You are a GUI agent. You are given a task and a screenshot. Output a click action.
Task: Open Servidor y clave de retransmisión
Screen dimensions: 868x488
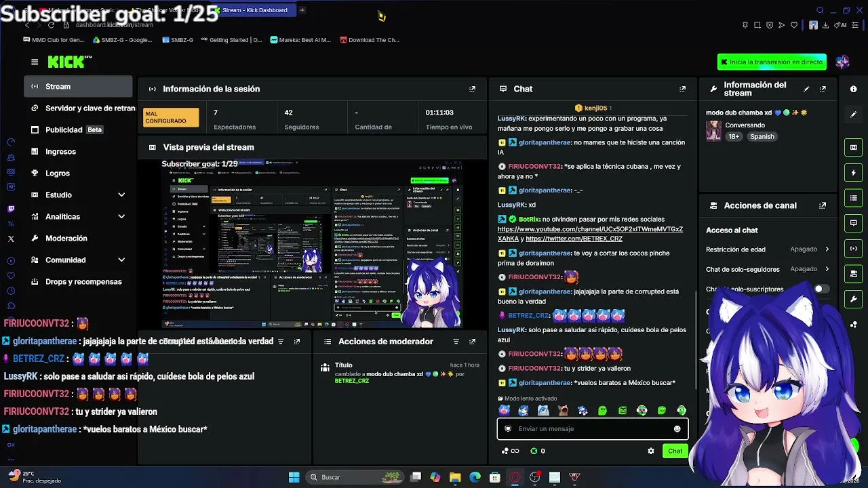[x=79, y=108]
